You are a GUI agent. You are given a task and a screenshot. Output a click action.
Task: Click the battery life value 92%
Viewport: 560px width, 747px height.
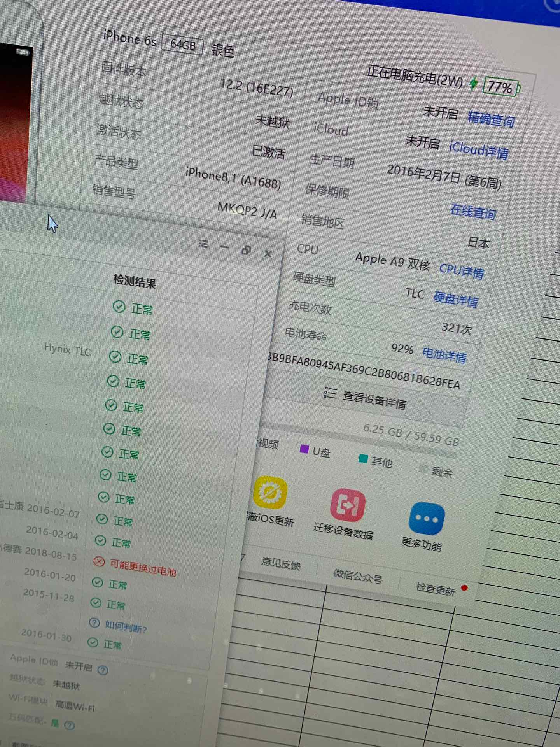[402, 348]
